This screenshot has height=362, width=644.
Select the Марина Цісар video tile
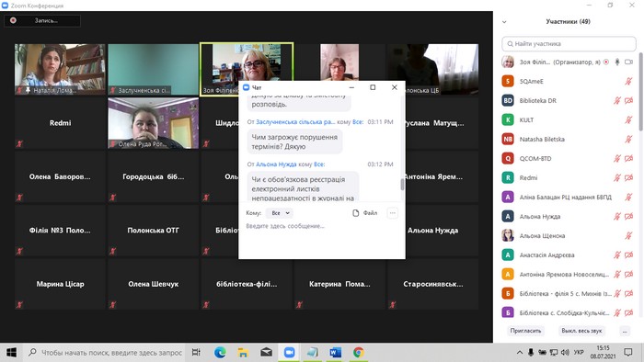(x=60, y=284)
